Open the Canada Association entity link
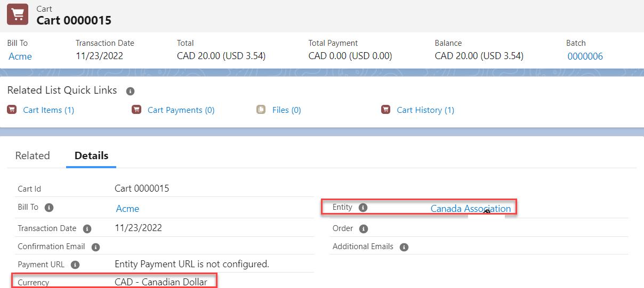The height and width of the screenshot is (288, 644). 470,209
